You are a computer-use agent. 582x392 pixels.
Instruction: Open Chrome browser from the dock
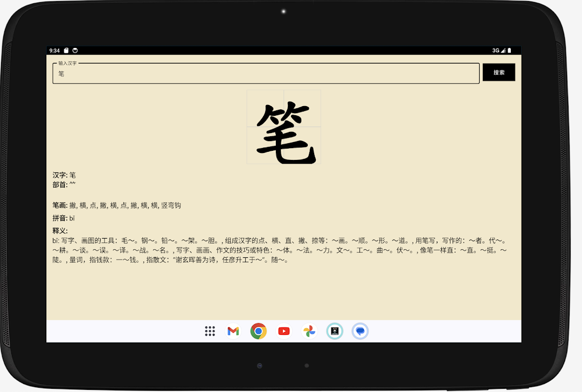[x=258, y=331]
